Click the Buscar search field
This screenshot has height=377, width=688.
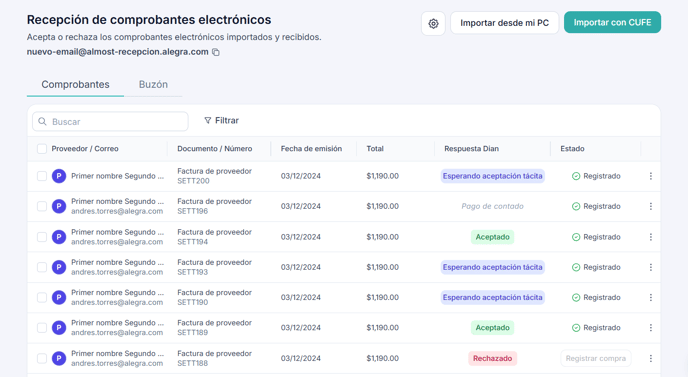110,122
